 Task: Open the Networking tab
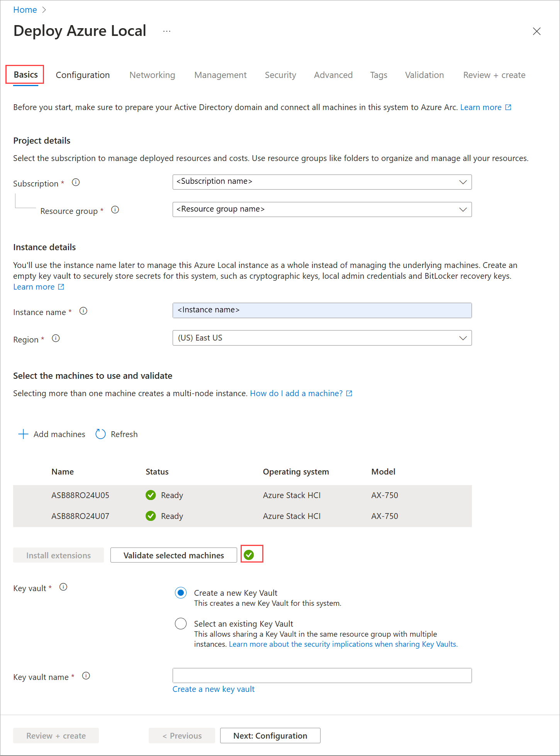point(152,75)
